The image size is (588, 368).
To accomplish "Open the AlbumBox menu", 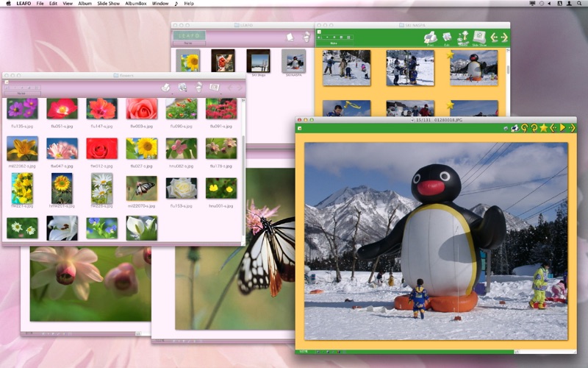I will tap(136, 4).
